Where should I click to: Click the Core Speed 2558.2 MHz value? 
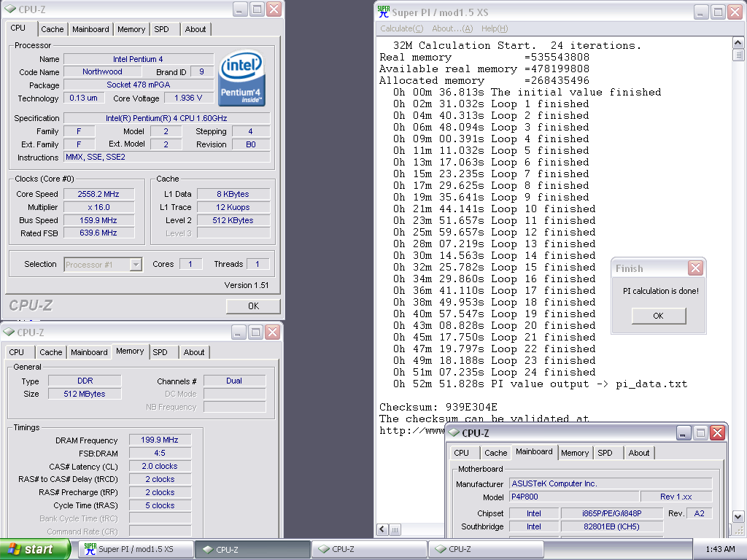98,194
